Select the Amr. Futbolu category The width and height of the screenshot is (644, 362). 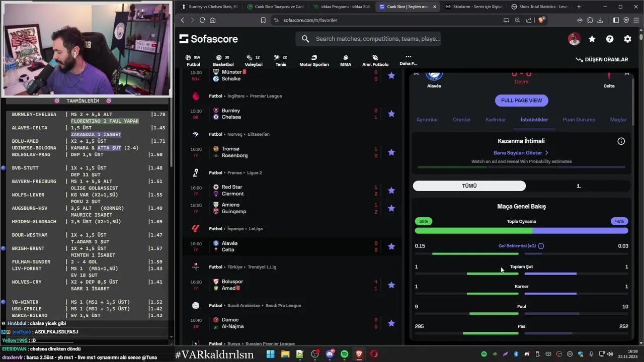[375, 60]
